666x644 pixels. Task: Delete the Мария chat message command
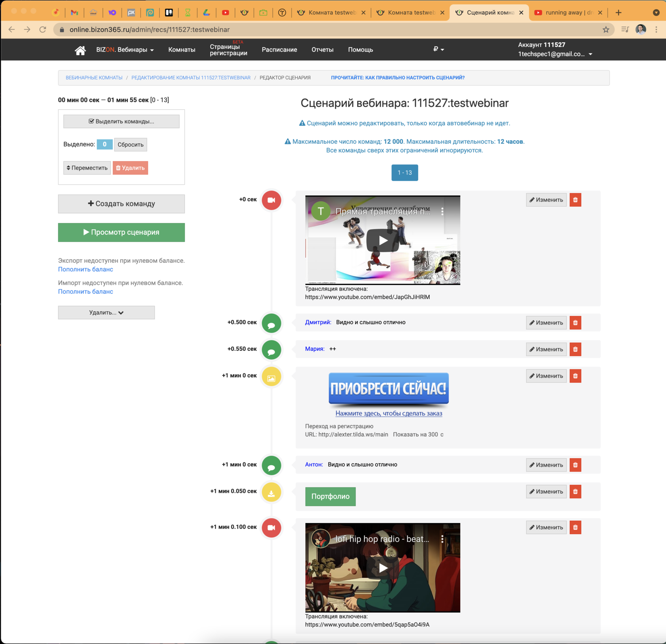click(x=575, y=349)
